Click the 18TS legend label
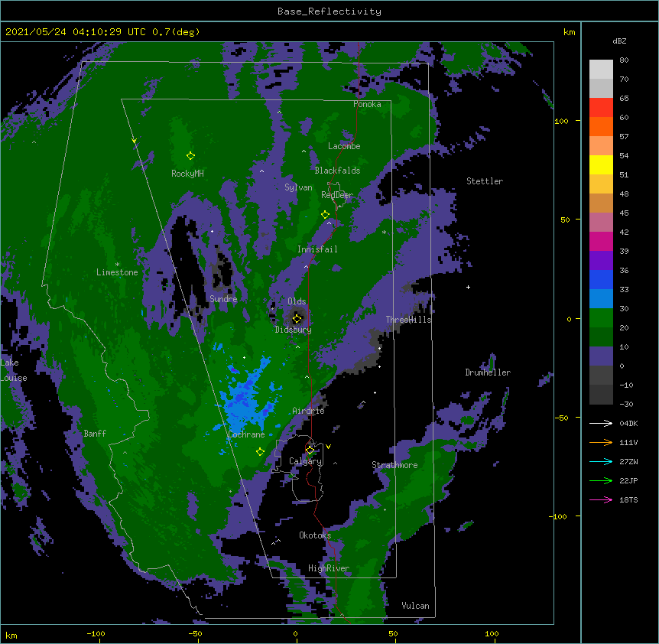Screen dimensions: 659x644 (628, 499)
